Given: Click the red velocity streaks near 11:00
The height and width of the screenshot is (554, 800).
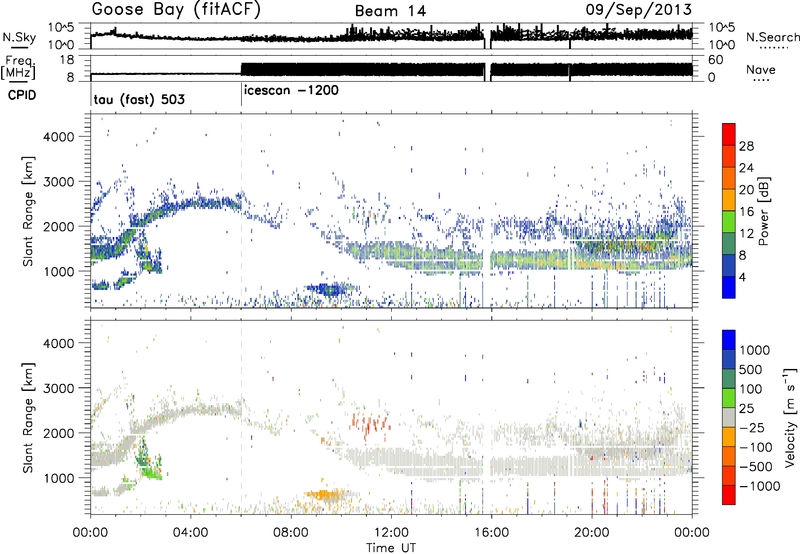Looking at the screenshot, I should (370, 424).
